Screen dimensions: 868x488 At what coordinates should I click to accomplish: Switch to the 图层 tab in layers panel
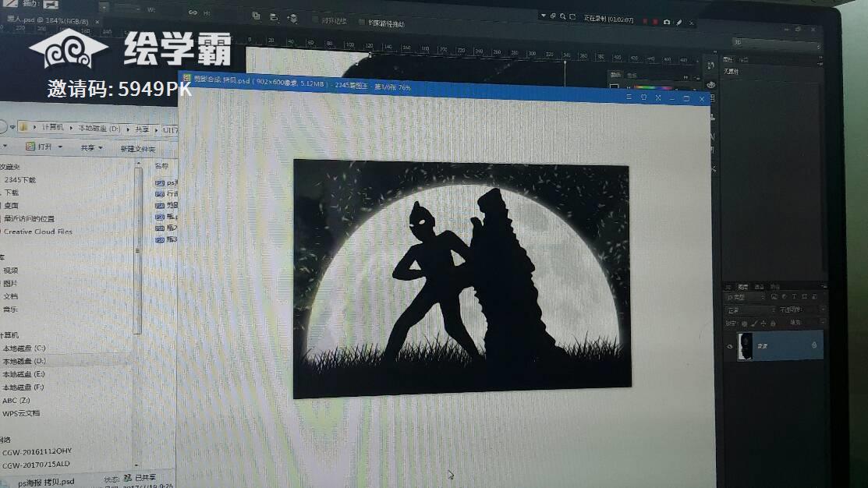coord(743,287)
